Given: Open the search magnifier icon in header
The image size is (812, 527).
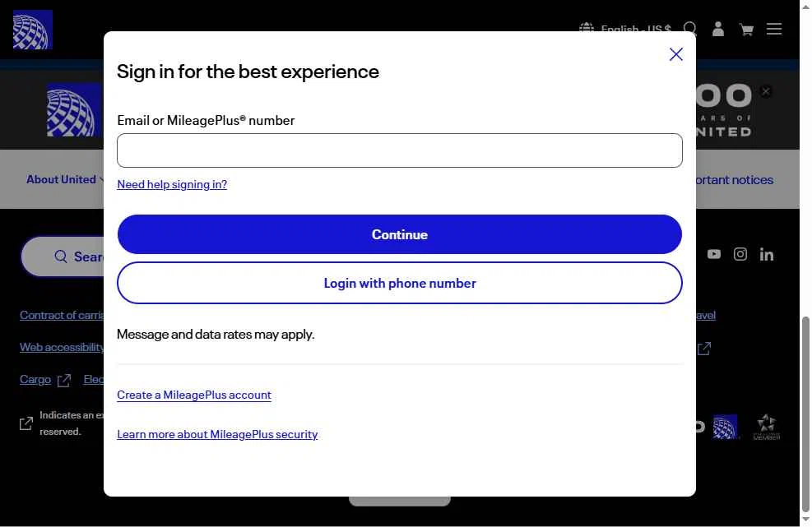Looking at the screenshot, I should (689, 29).
